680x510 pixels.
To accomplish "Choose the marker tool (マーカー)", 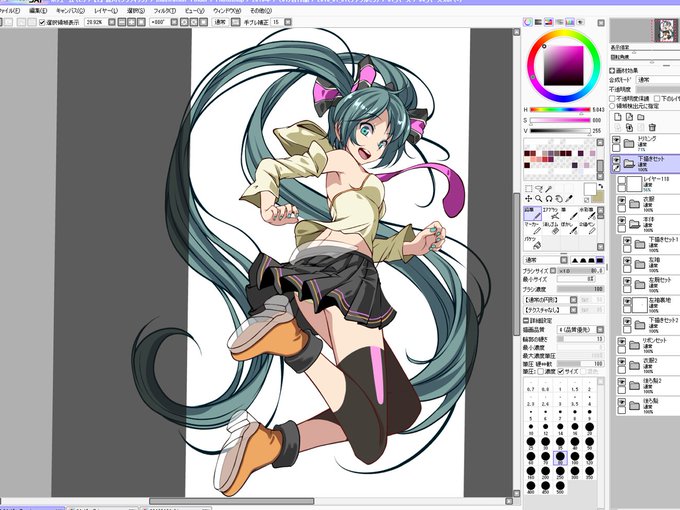I will coord(532,228).
